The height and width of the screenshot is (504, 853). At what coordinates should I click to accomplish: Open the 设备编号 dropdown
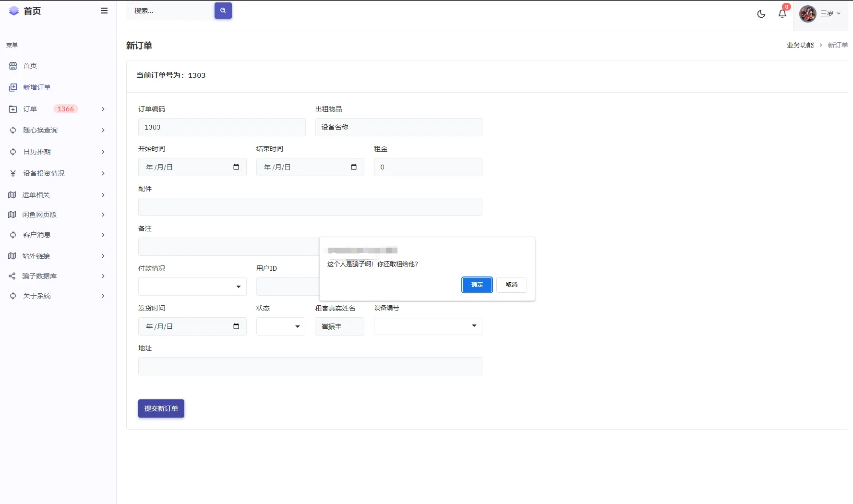tap(428, 326)
